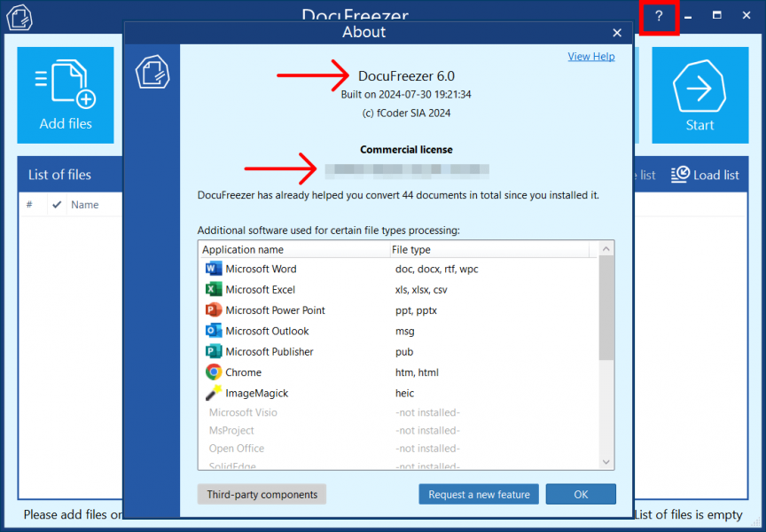Image resolution: width=766 pixels, height=532 pixels.
Task: Toggle the select-all checkmark in List of files
Action: point(57,204)
